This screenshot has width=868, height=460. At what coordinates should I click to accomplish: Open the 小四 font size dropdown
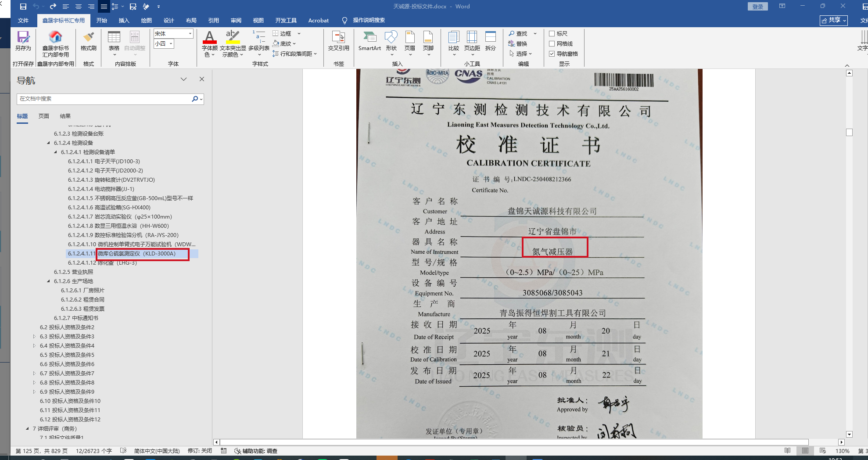point(171,44)
